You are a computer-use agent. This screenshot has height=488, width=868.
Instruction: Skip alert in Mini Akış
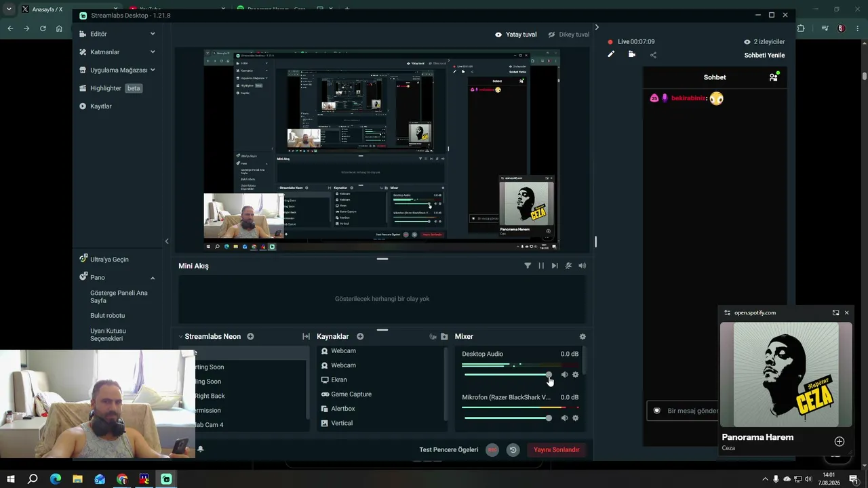(x=555, y=266)
